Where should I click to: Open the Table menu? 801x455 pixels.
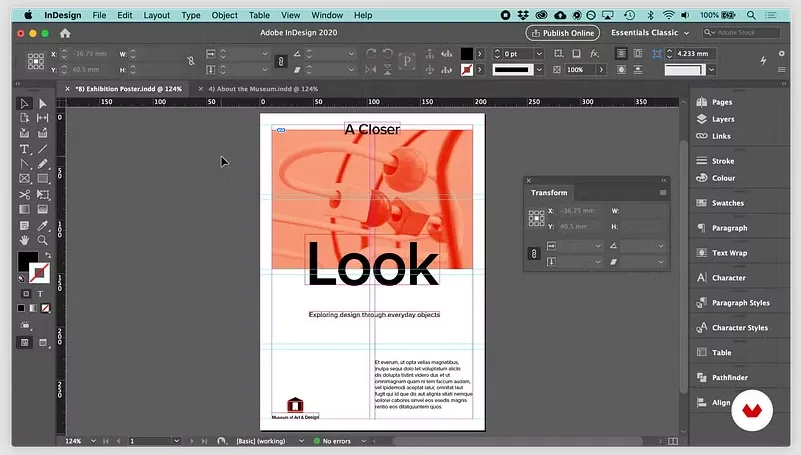(259, 15)
